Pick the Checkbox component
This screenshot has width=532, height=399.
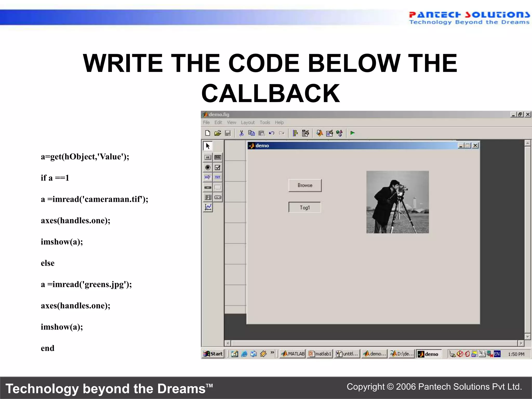[x=218, y=167]
